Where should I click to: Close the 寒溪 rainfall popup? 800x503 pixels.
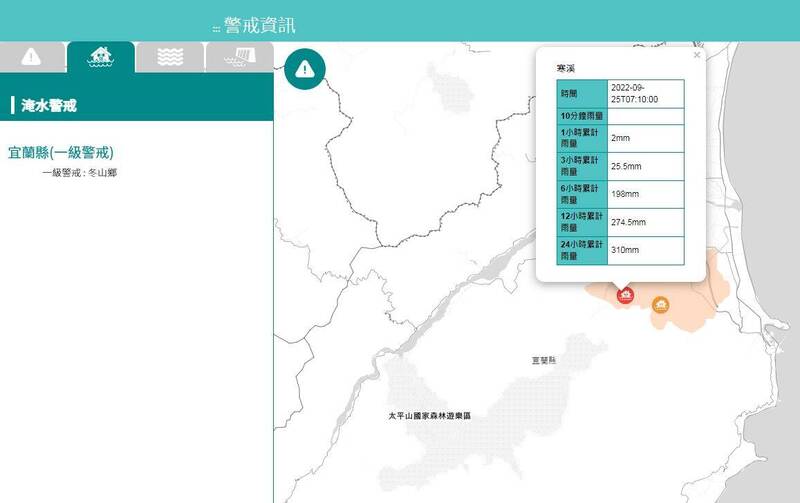[697, 55]
